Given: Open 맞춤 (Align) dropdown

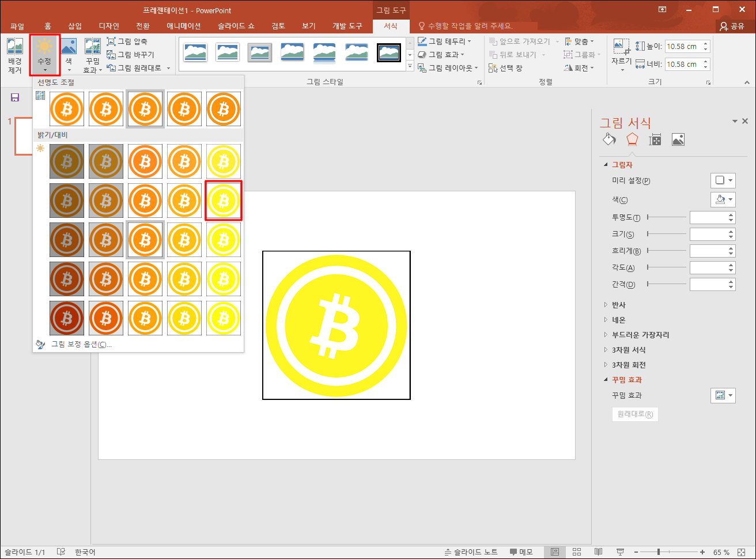Looking at the screenshot, I should pyautogui.click(x=579, y=41).
